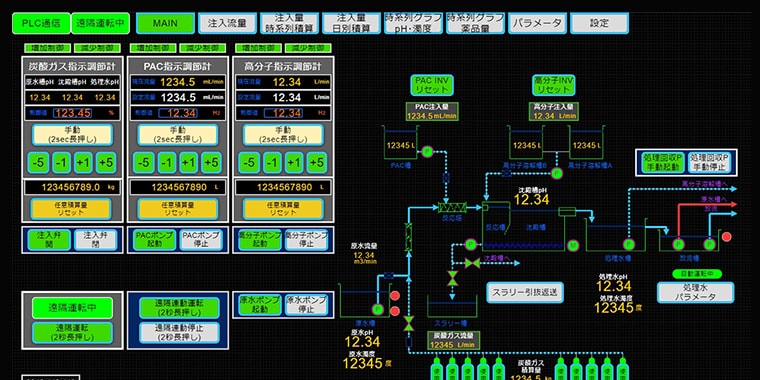760x380 pixels.
Task: Toggle 増加制御 above PAC指示調節計
Action: tap(152, 48)
